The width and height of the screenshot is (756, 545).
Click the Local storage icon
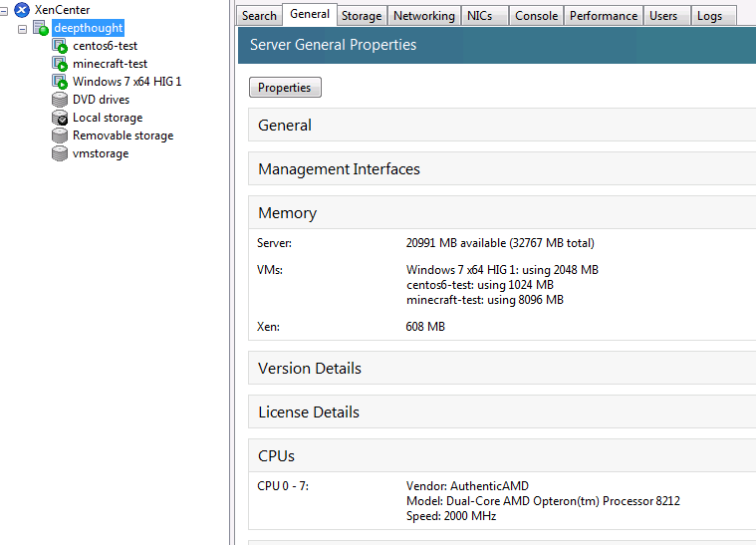60,118
